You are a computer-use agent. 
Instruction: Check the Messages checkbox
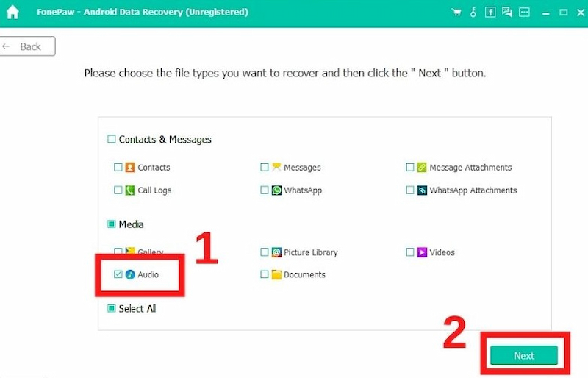click(265, 167)
